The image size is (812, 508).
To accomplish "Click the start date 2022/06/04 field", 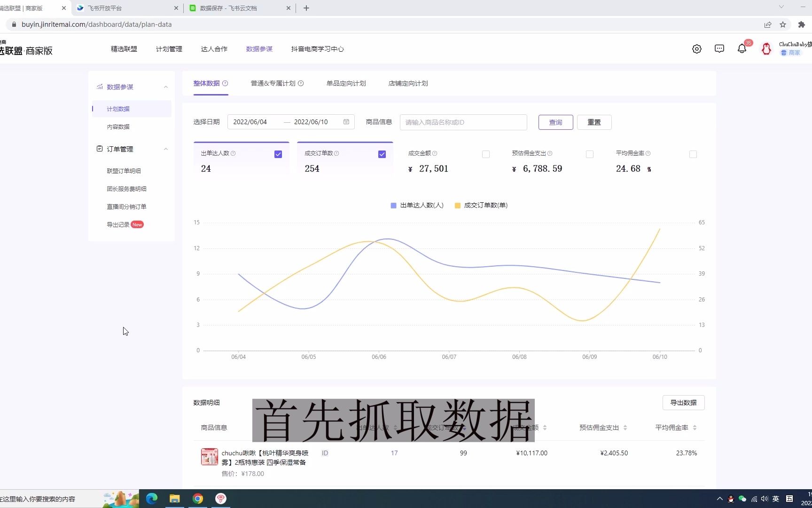I will (x=250, y=122).
